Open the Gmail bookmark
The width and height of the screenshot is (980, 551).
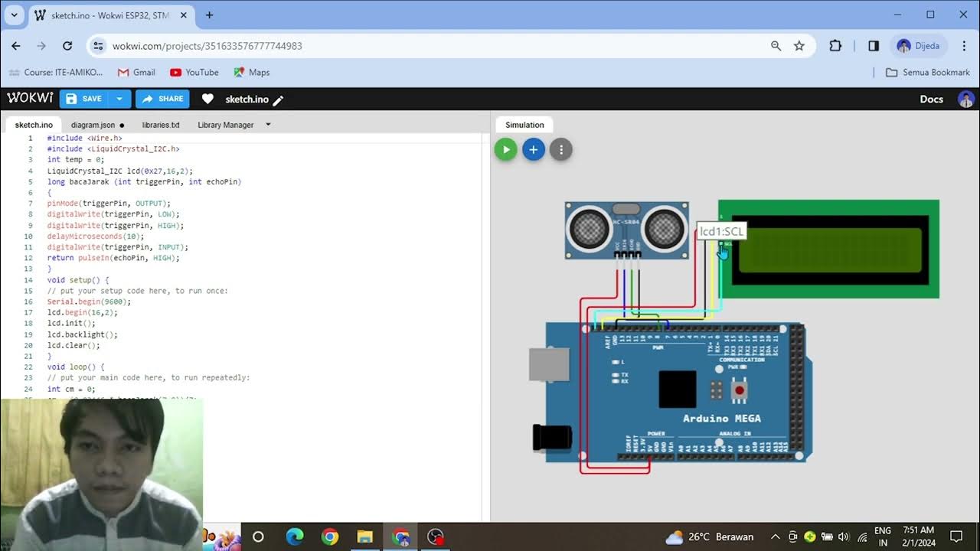(136, 72)
